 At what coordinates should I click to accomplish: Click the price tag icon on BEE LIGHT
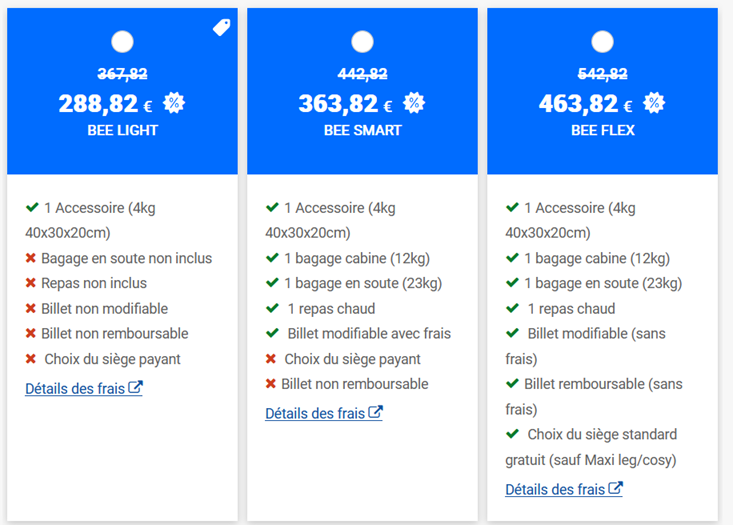tap(222, 27)
